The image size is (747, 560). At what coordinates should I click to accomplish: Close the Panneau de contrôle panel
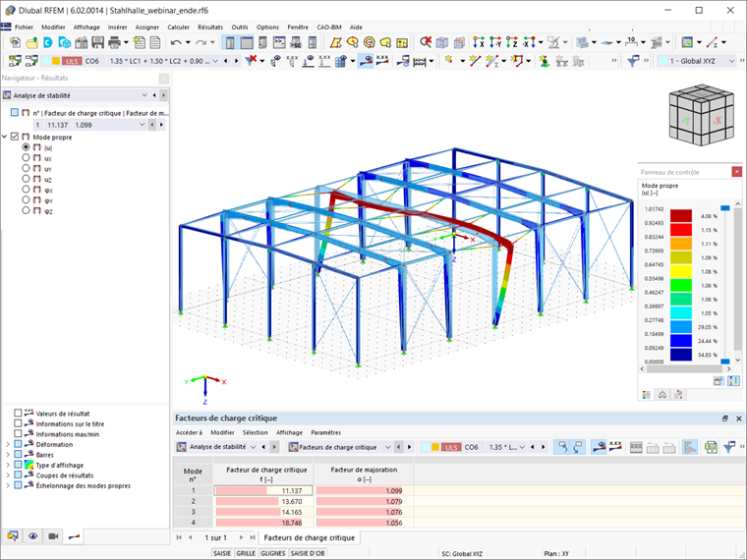(x=736, y=171)
